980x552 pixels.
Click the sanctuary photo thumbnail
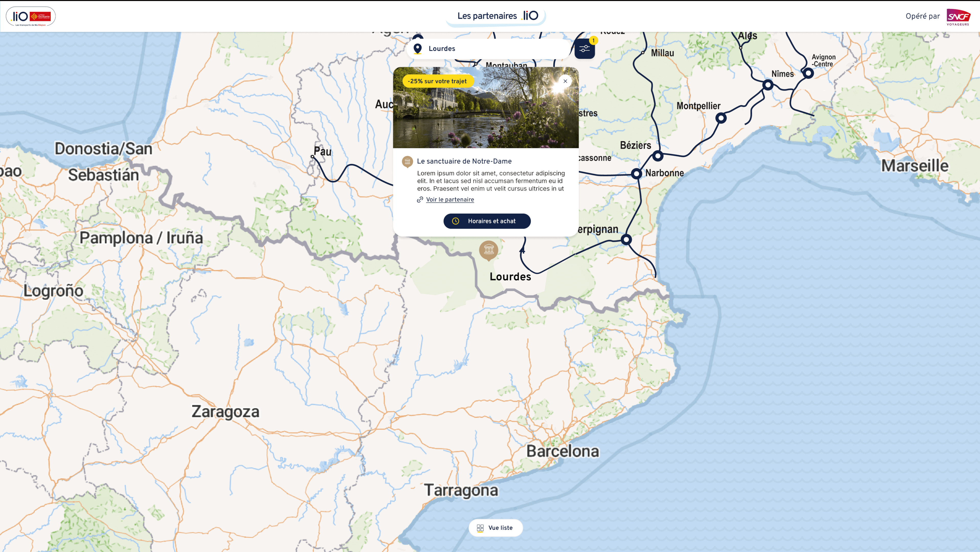click(x=486, y=114)
